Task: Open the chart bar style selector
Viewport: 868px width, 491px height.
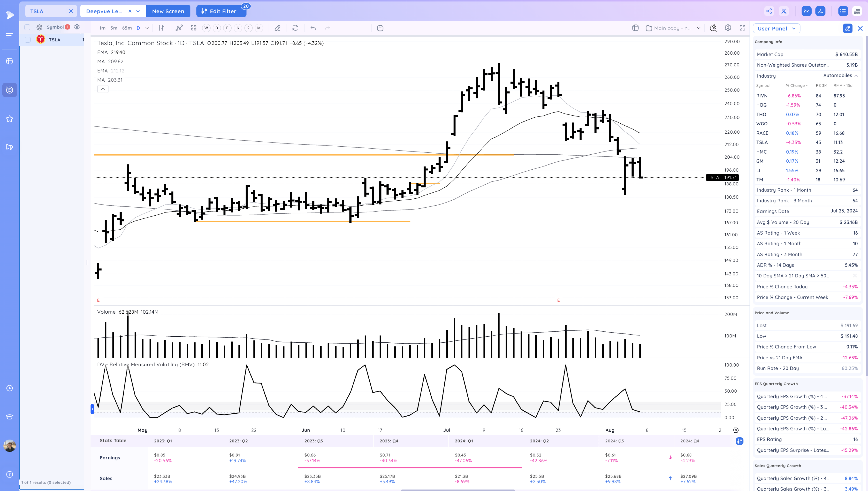Action: tap(161, 28)
